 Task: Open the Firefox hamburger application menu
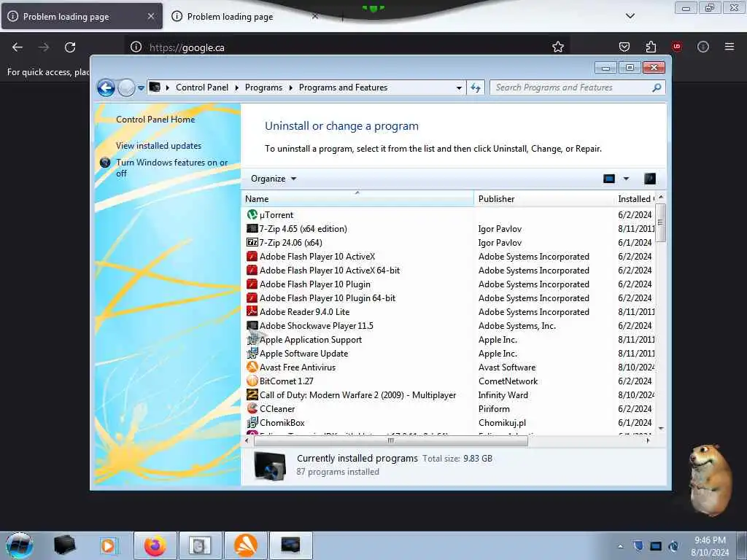(x=729, y=47)
